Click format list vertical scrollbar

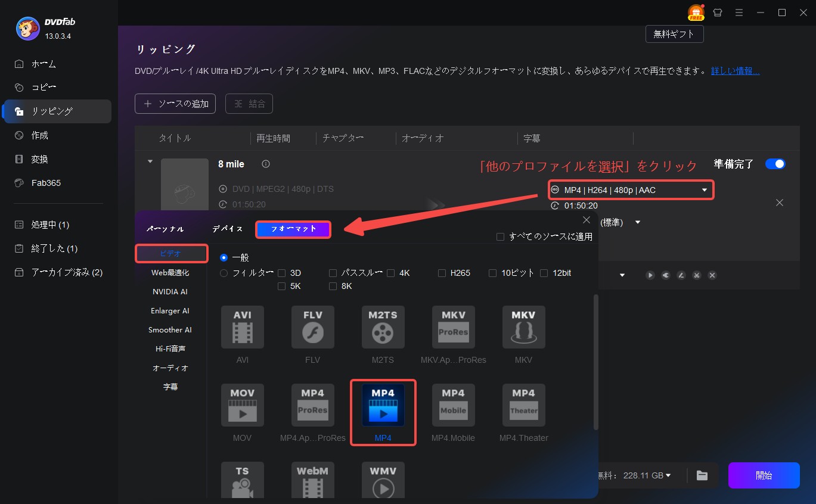click(595, 362)
